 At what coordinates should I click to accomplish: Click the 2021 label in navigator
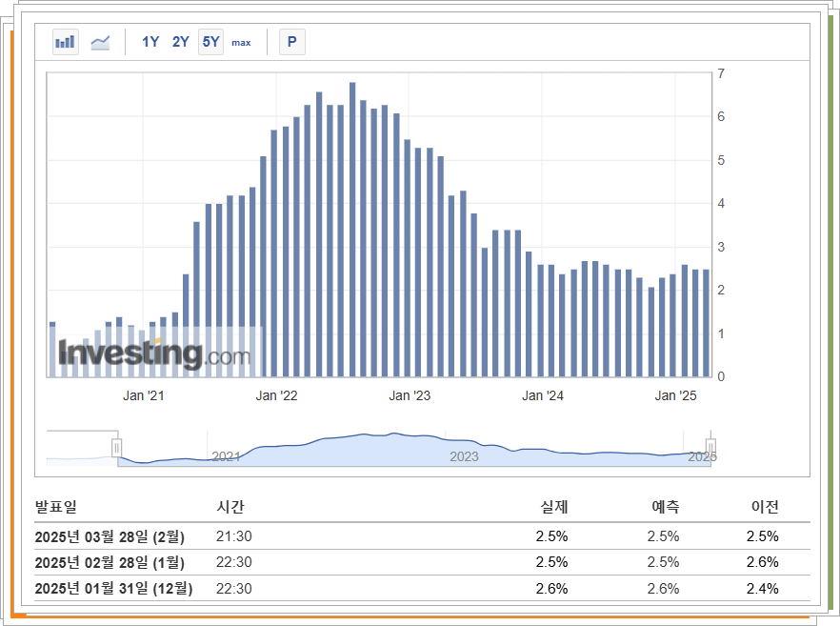226,456
